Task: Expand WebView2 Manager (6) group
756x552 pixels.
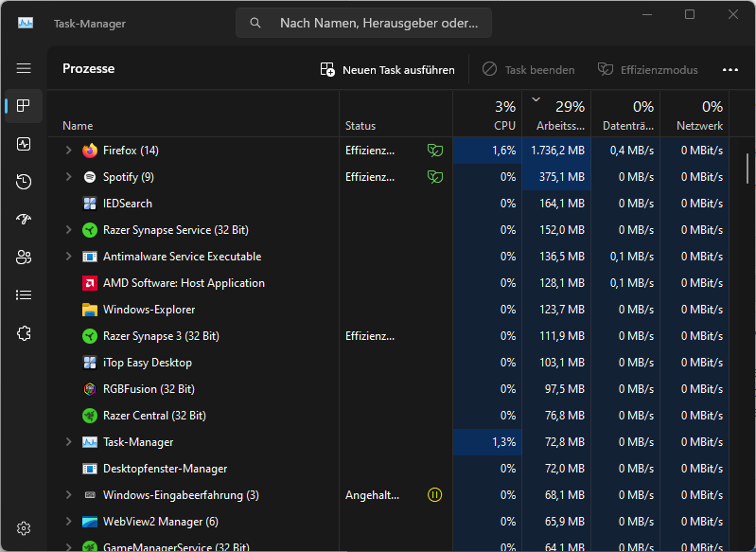Action: [68, 522]
